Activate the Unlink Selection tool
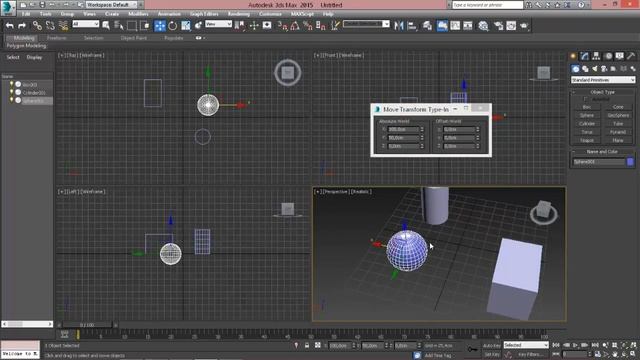The width and height of the screenshot is (640, 360). point(50,26)
